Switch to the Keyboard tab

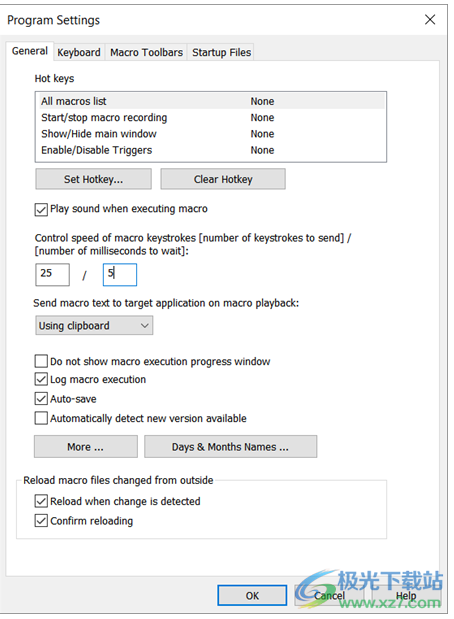point(79,53)
